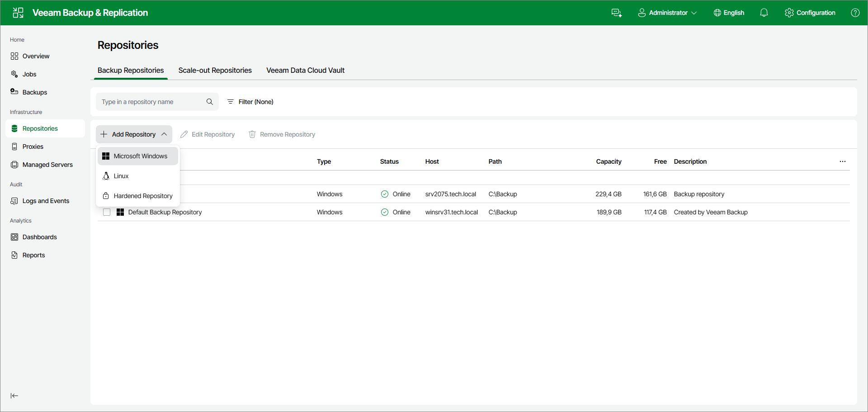Screen dimensions: 868x412
Task: Choose Linux repository option
Action: [138, 176]
